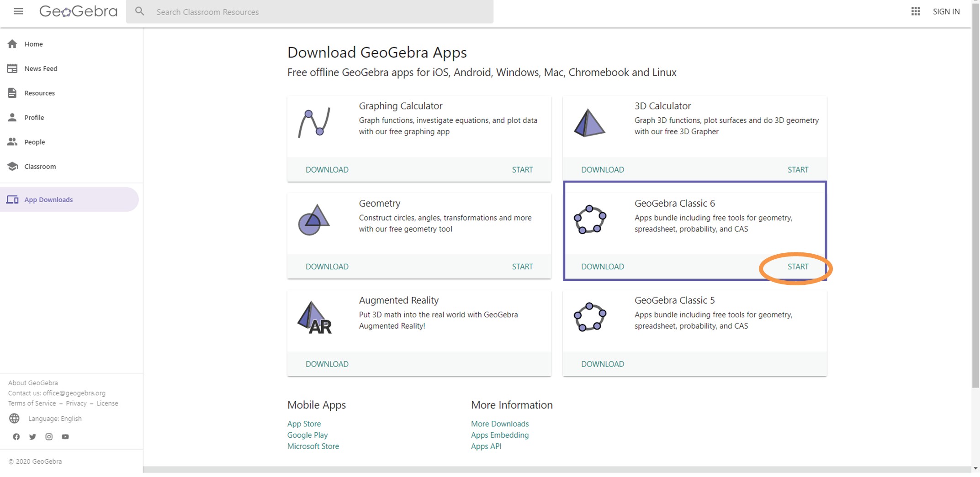This screenshot has height=477, width=980.
Task: Click the Augmented Reality title
Action: pos(398,300)
